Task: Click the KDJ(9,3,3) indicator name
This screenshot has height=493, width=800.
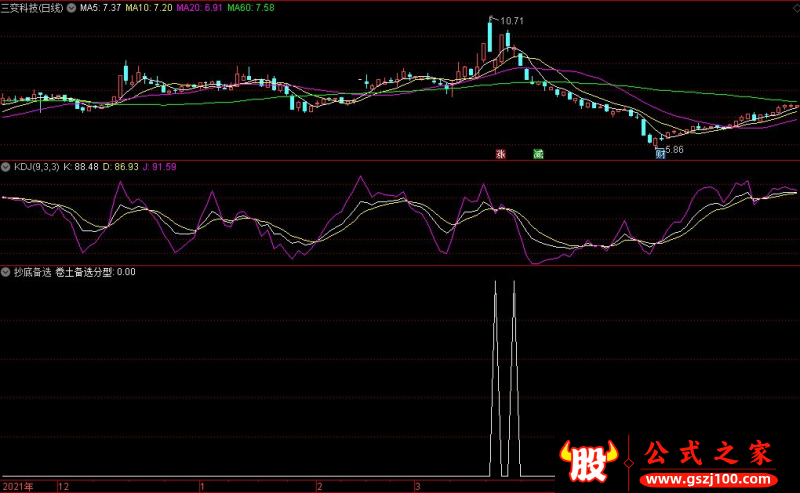Action: tap(36, 167)
